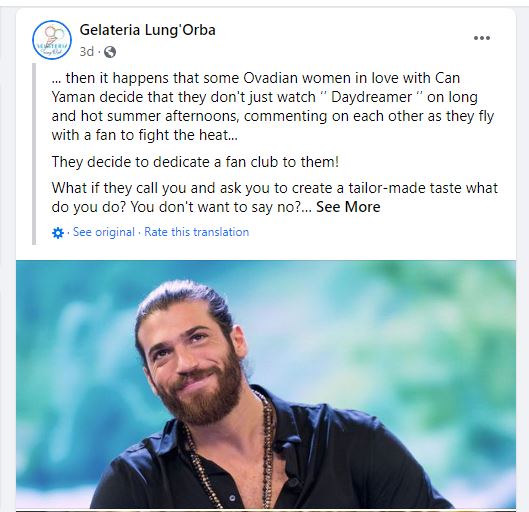The image size is (529, 512).
Task: Open translation settings gear icon
Action: click(x=58, y=233)
